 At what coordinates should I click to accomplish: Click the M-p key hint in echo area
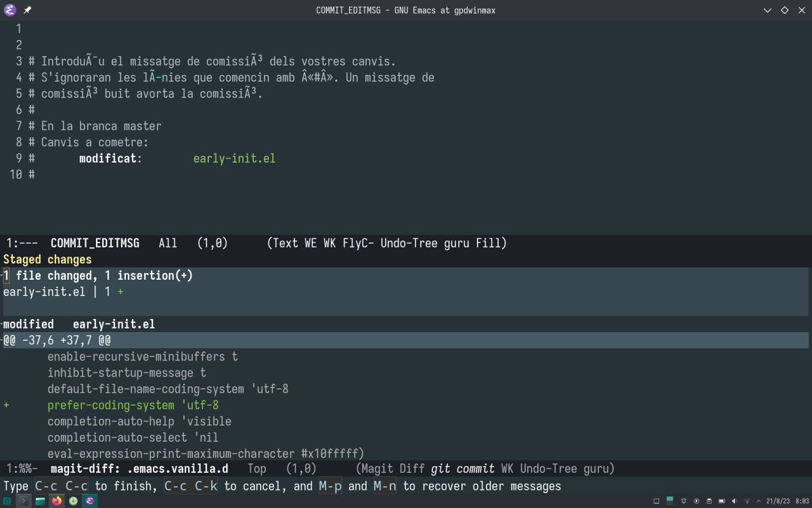pos(330,486)
